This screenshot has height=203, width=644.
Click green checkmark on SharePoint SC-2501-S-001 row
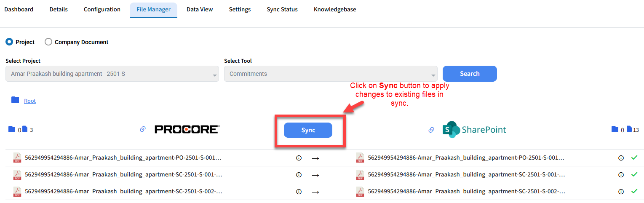634,174
